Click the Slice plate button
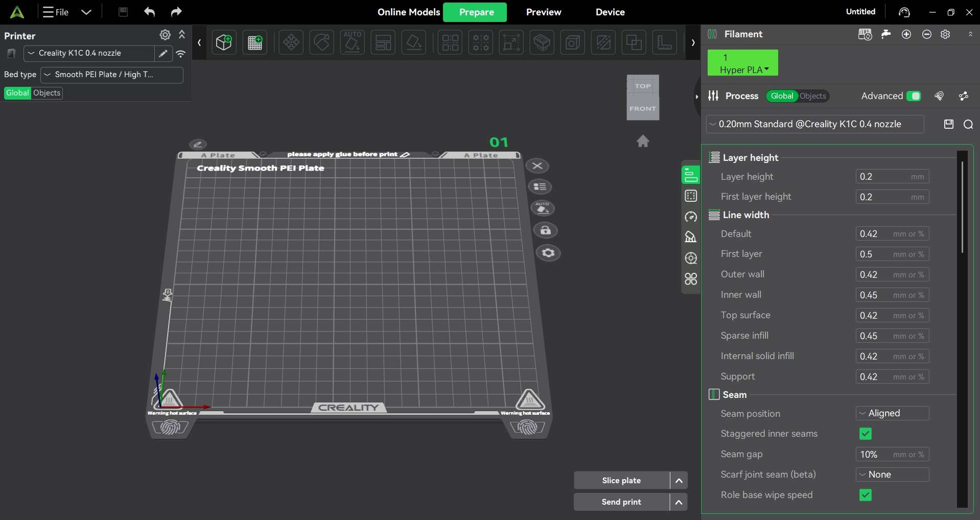The height and width of the screenshot is (520, 980). click(x=621, y=481)
